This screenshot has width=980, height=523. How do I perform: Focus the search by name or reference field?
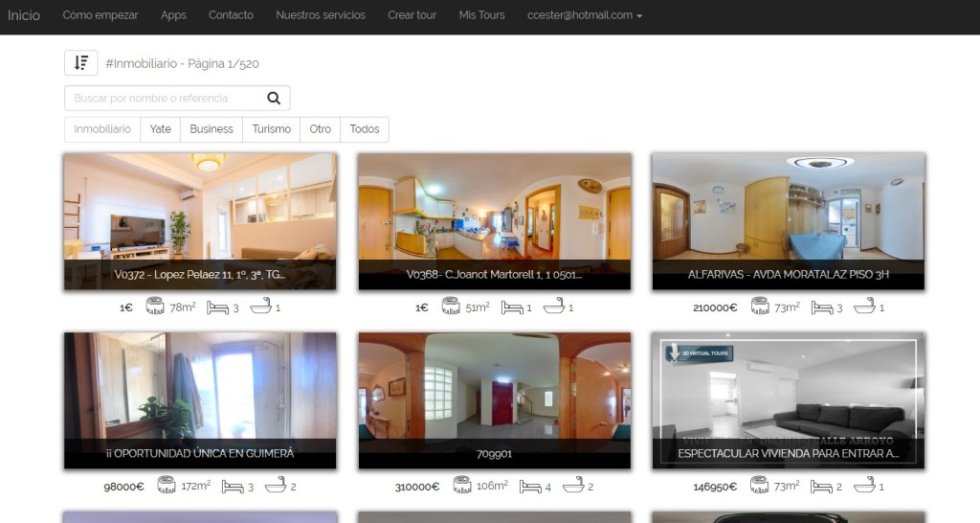click(163, 98)
